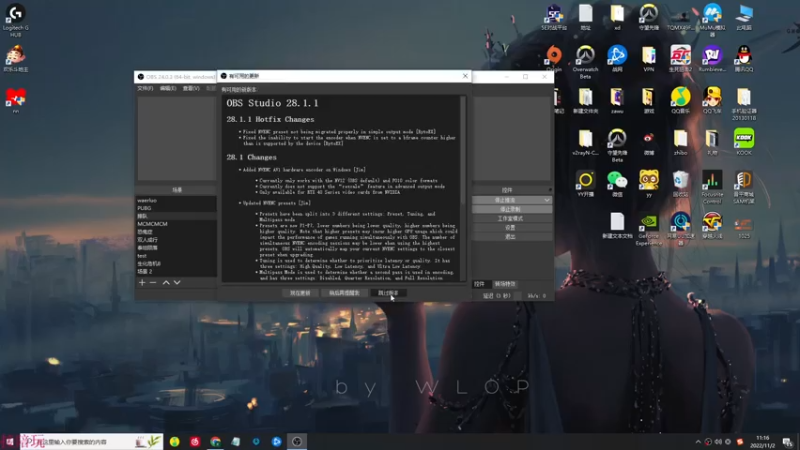The image size is (800, 450).
Task: Open the 查看(V) menu in OBS
Action: point(191,88)
